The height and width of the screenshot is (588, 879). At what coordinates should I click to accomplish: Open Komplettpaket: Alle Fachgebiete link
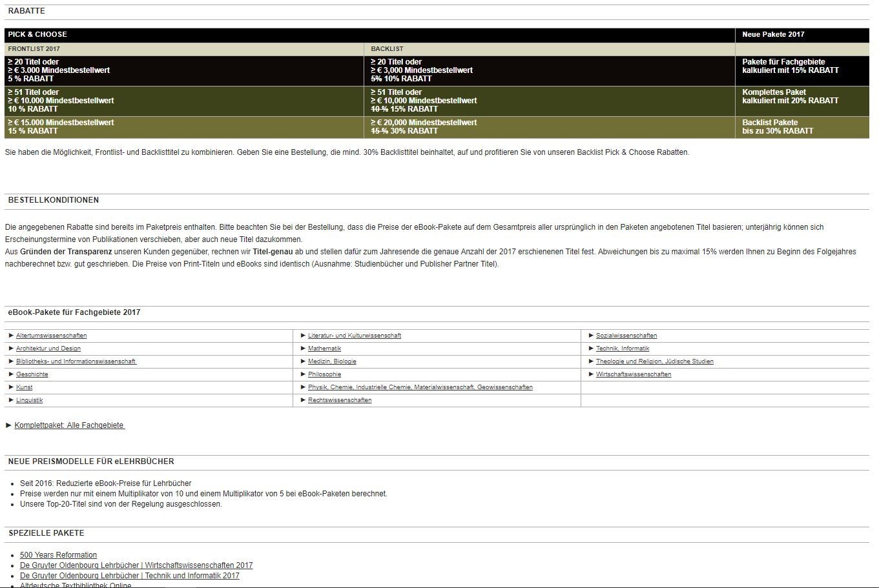[x=69, y=425]
